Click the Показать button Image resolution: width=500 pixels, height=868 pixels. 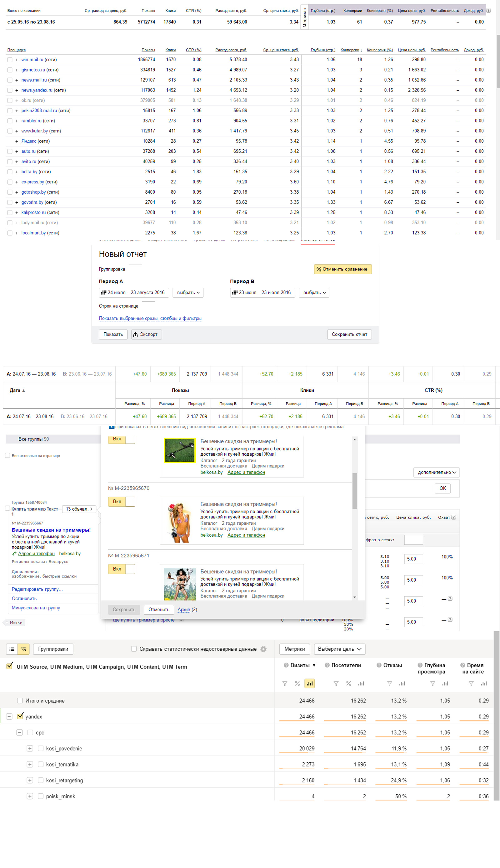113,334
